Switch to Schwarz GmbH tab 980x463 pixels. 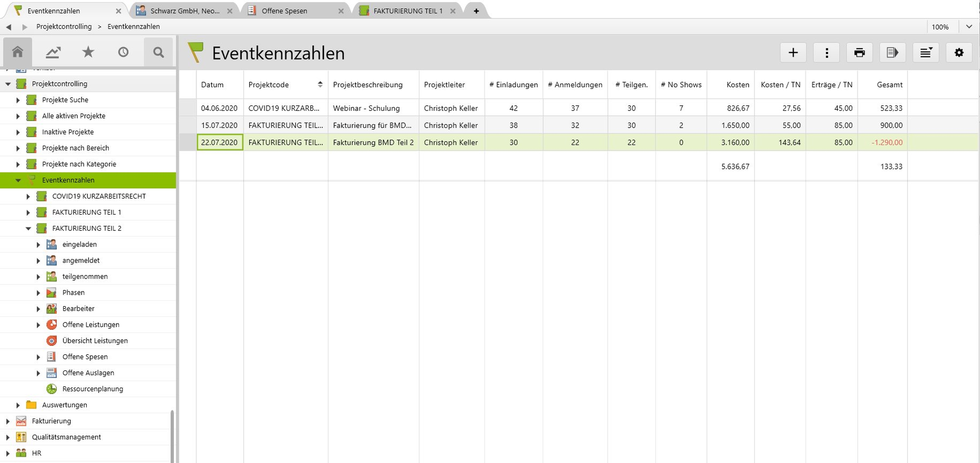click(x=185, y=11)
